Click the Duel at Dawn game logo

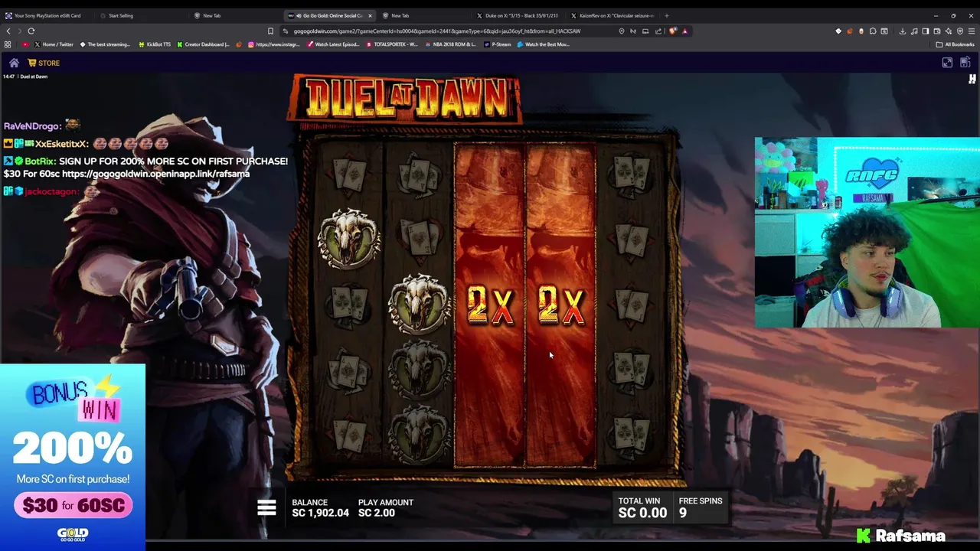pyautogui.click(x=404, y=99)
